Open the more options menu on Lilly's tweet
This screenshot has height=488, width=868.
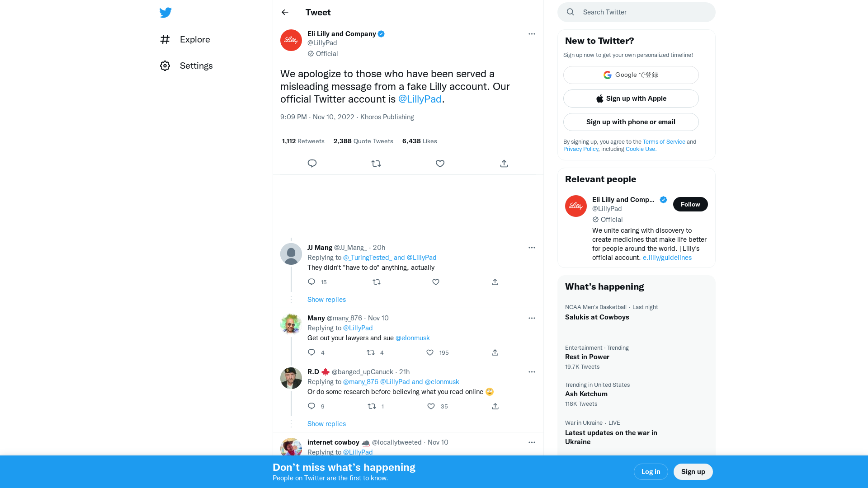[532, 34]
